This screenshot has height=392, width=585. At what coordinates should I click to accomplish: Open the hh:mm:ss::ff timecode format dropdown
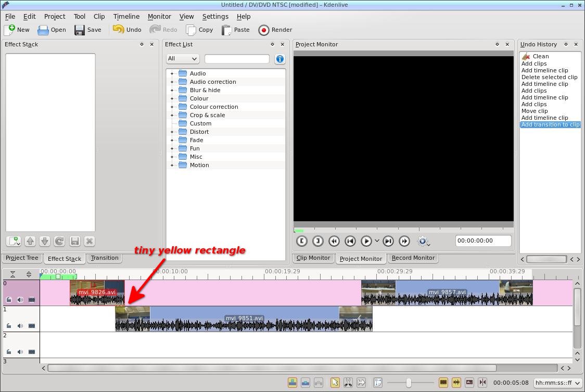click(557, 383)
